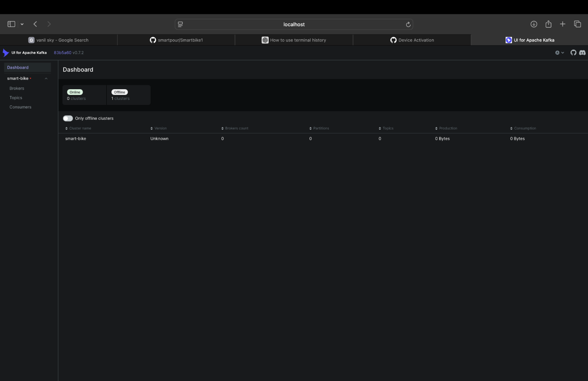
Task: Open the Discord icon in Kafka UI header
Action: point(582,53)
